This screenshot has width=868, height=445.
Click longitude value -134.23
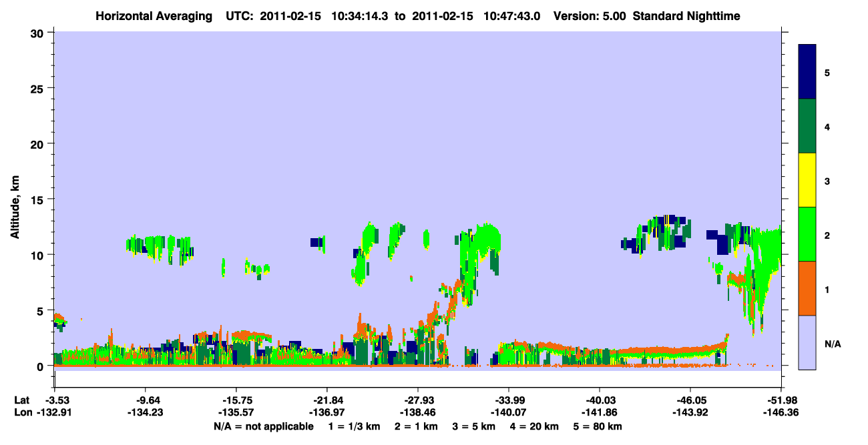[146, 412]
